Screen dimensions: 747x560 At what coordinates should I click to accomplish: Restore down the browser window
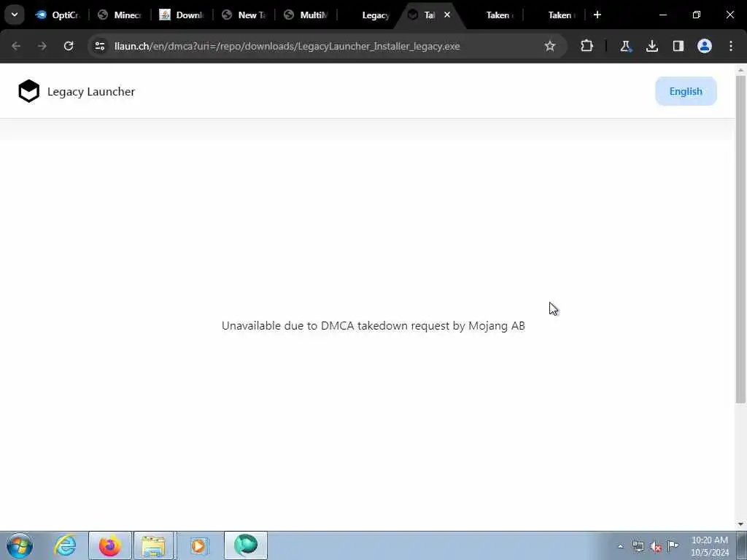(x=697, y=15)
